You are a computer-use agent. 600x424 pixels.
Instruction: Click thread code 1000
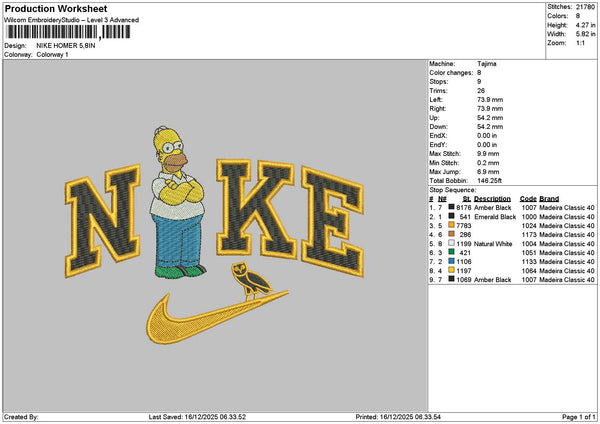point(529,217)
